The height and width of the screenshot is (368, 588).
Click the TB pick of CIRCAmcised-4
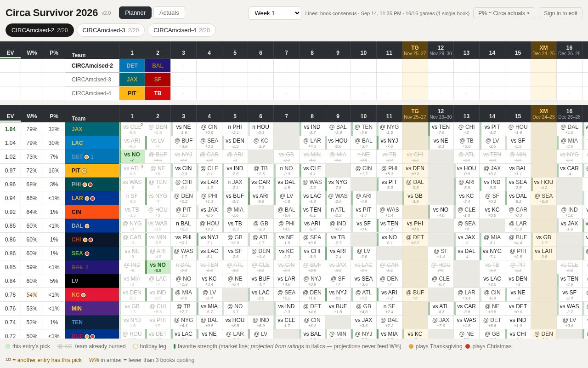point(158,93)
